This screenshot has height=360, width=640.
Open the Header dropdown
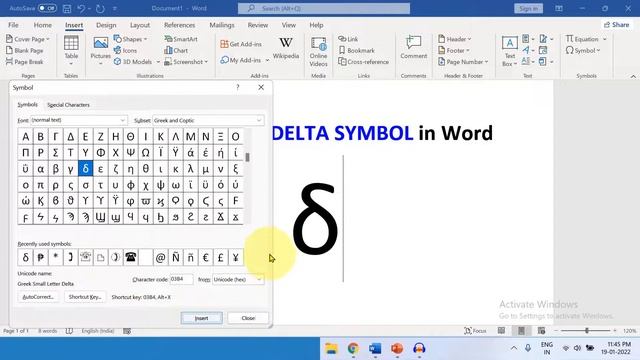[x=454, y=39]
